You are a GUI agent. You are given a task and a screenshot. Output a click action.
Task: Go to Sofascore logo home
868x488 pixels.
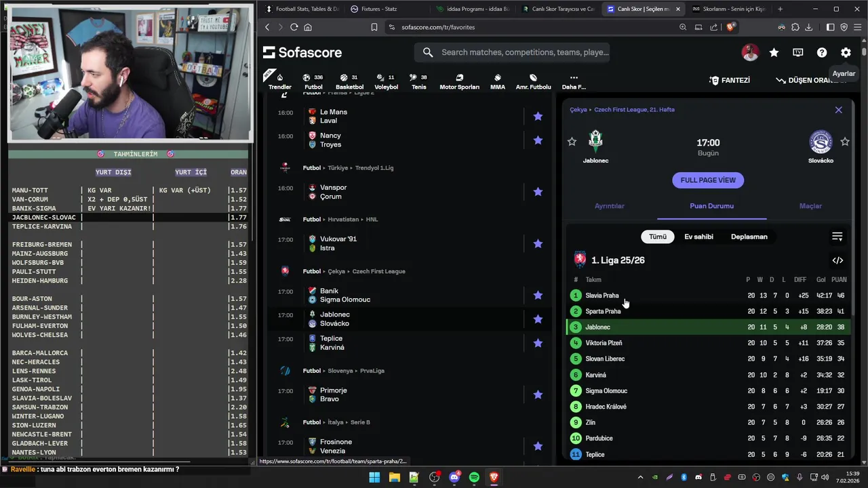(x=302, y=52)
